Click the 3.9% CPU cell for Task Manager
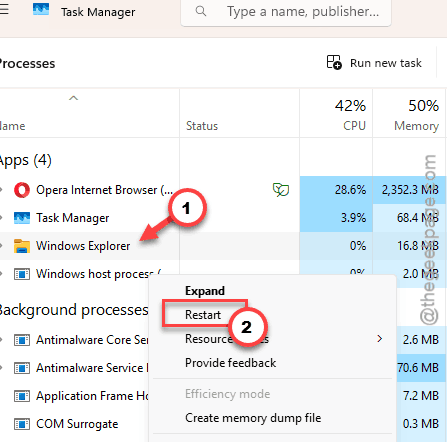This screenshot has height=442, width=447. click(336, 218)
